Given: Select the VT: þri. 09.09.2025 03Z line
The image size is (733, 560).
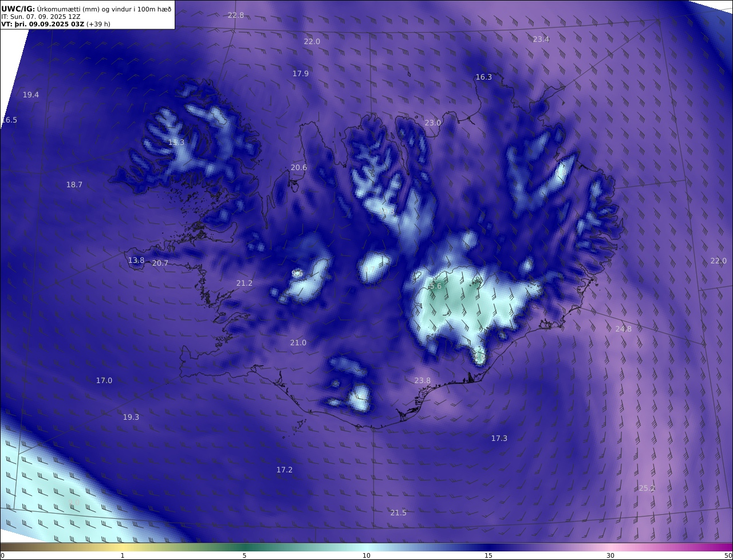Looking at the screenshot, I should [x=56, y=24].
